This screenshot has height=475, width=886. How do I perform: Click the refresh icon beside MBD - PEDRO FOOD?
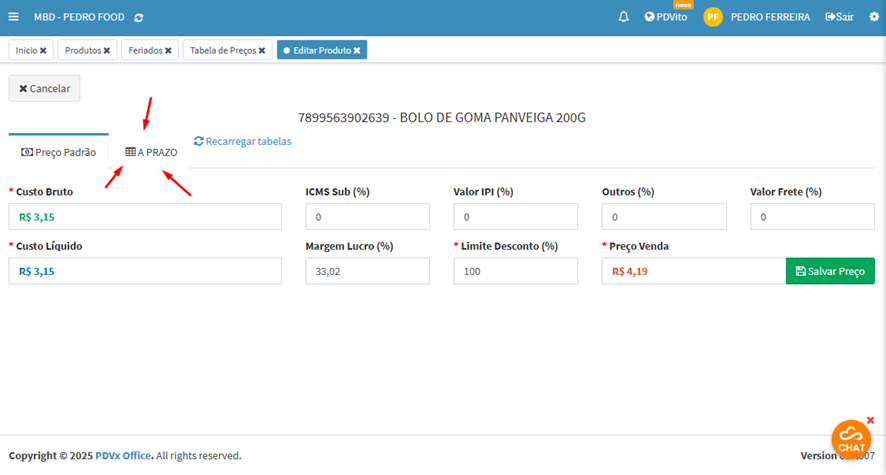pos(138,17)
